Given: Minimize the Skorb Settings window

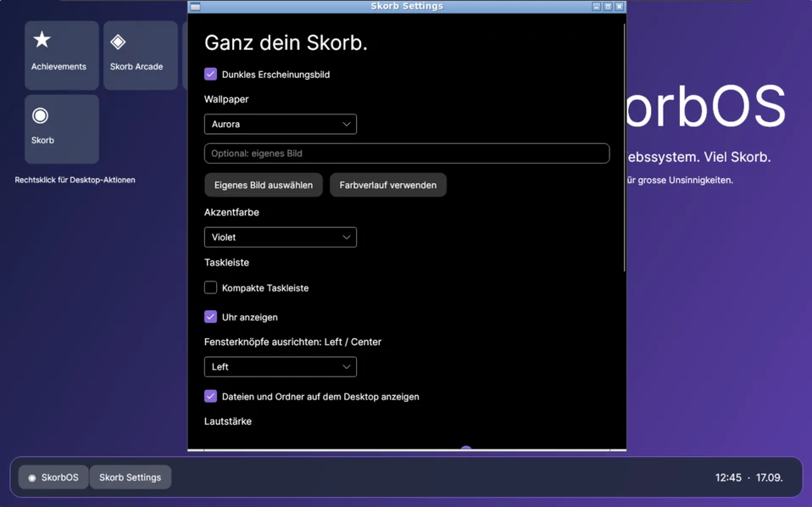Looking at the screenshot, I should [597, 7].
